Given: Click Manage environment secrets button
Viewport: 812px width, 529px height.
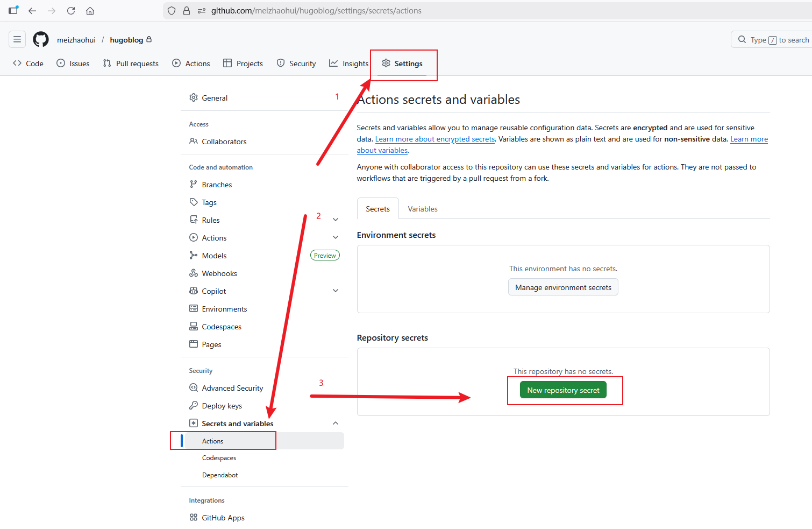Looking at the screenshot, I should [x=563, y=287].
